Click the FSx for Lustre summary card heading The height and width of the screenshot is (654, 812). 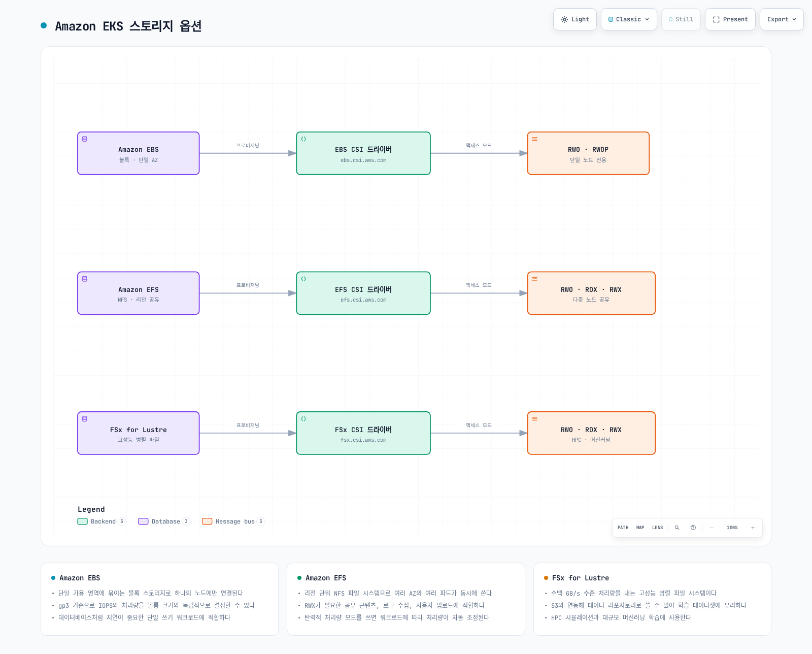581,578
